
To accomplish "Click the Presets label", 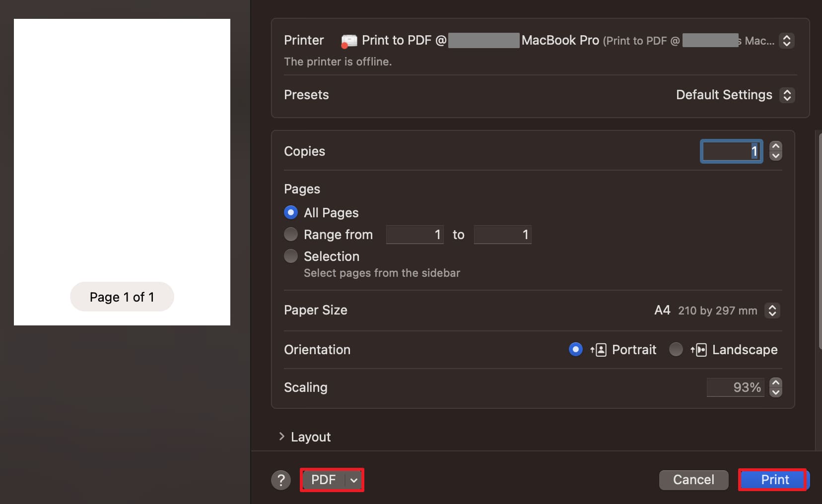I will click(x=306, y=95).
